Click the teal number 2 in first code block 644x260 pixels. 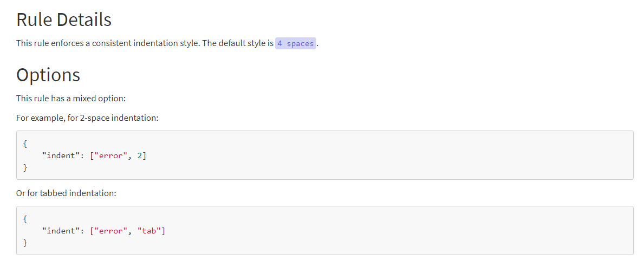(140, 155)
